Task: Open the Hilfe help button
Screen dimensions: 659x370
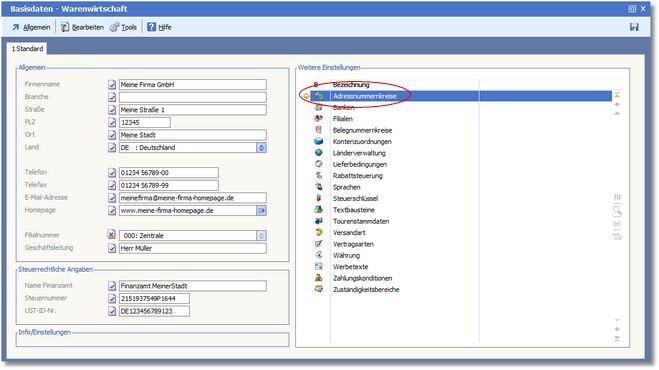Action: (x=159, y=27)
